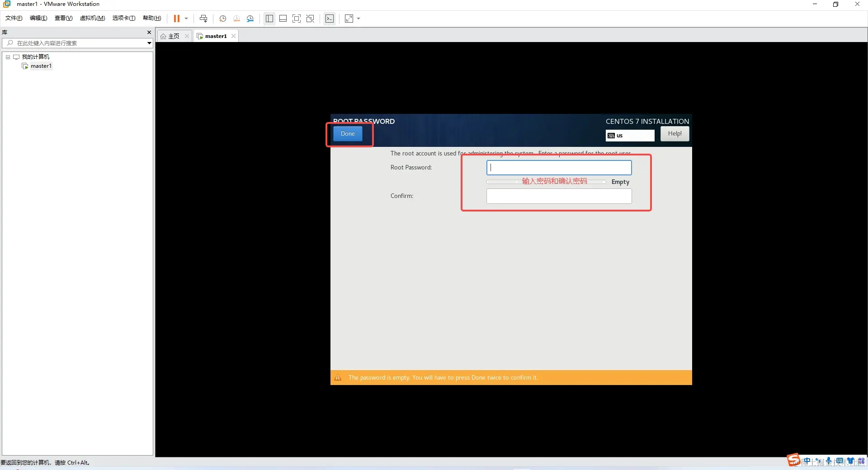Enter full screen mode icon

click(297, 19)
